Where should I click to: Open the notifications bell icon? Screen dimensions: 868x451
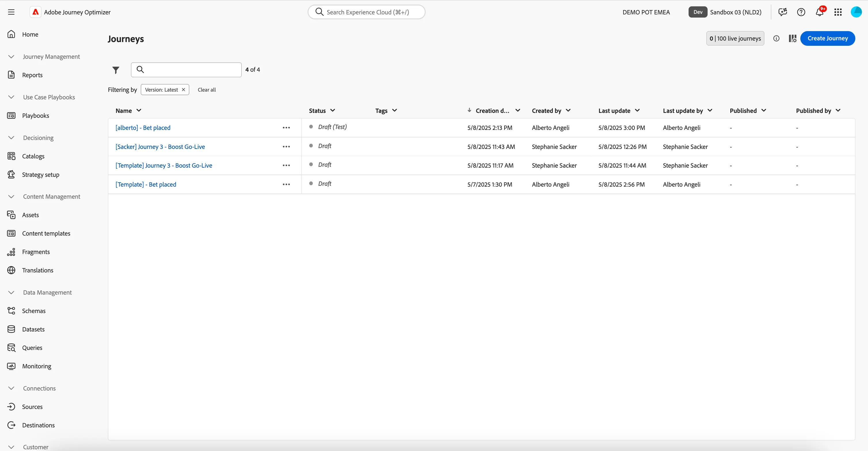(820, 12)
